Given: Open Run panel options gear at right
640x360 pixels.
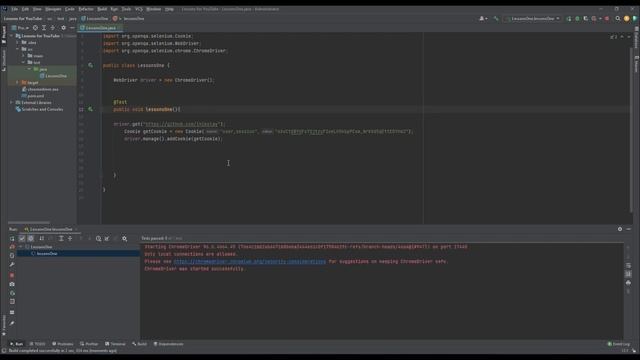Looking at the screenshot, I should click(x=620, y=229).
